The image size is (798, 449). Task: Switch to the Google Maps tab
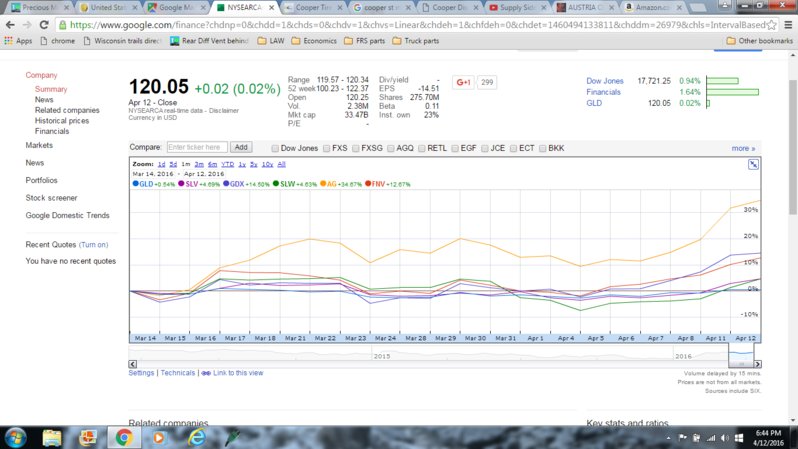pyautogui.click(x=176, y=8)
